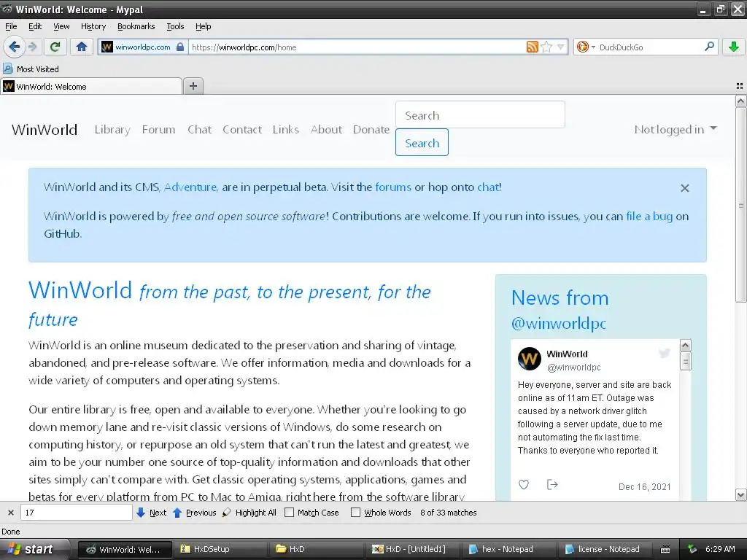Click the DuckDuckGo search input field

(x=650, y=47)
